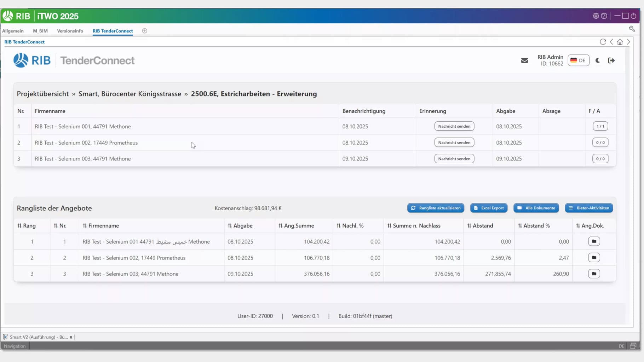The width and height of the screenshot is (644, 362).
Task: Open the Versionsinfo tab
Action: point(70,31)
